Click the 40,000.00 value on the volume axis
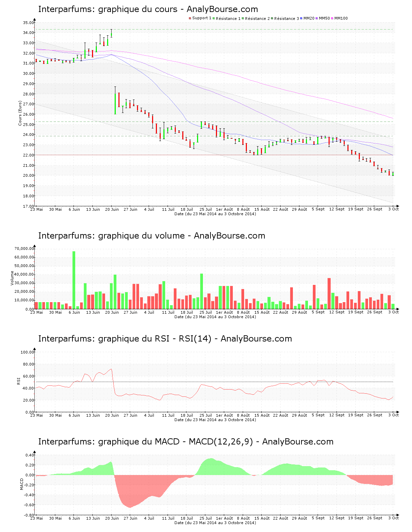The image size is (412, 532). [x=24, y=275]
